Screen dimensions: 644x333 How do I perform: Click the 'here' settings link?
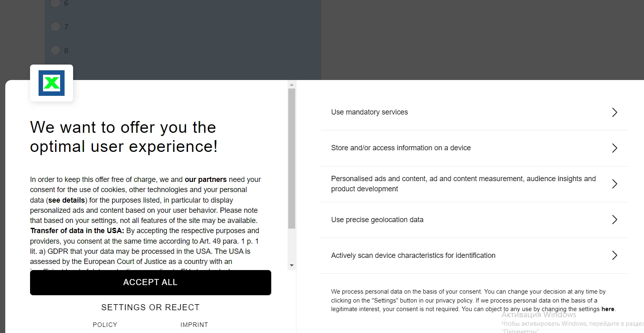coord(607,309)
